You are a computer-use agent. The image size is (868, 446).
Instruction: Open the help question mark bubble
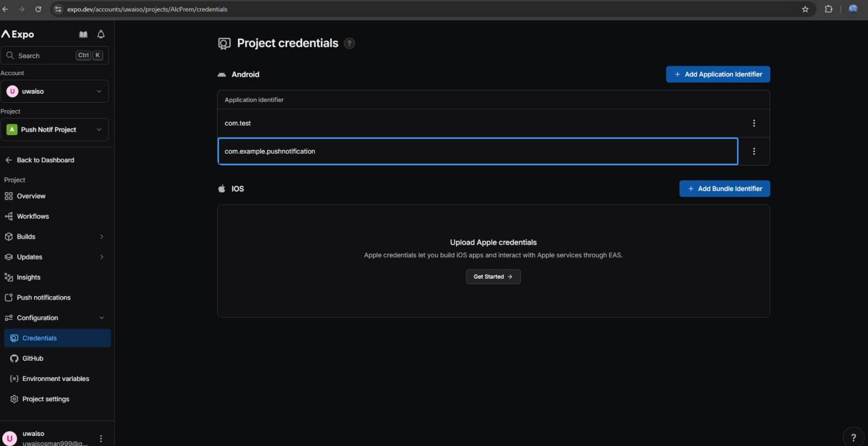853,436
